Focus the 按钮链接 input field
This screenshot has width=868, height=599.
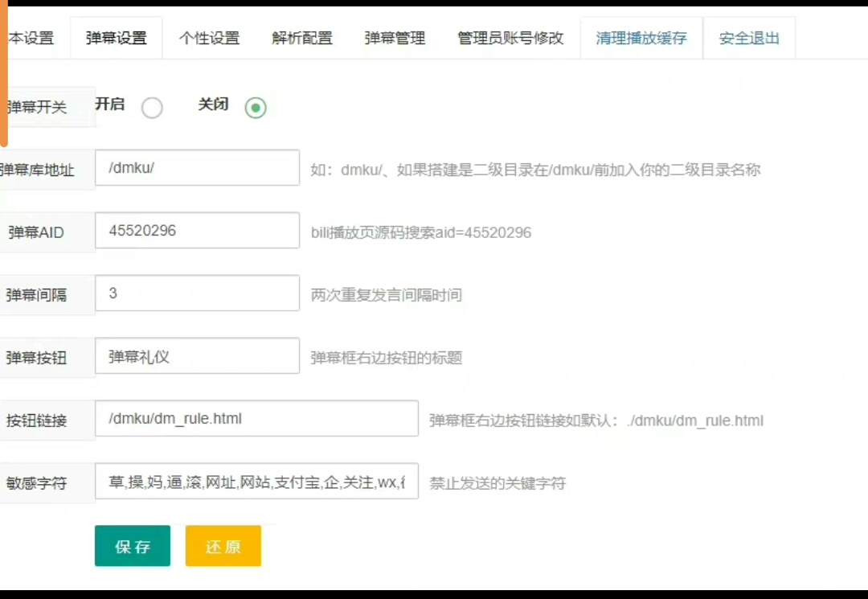pyautogui.click(x=257, y=419)
